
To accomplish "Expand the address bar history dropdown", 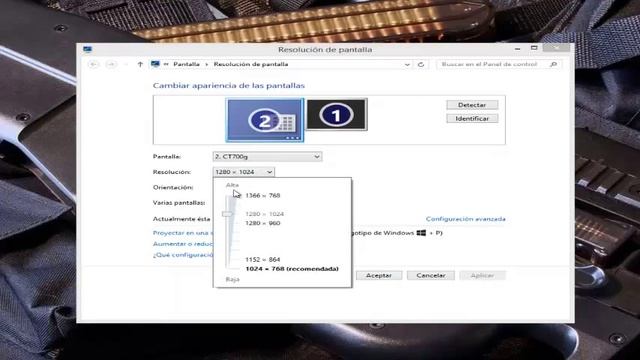I will point(407,64).
